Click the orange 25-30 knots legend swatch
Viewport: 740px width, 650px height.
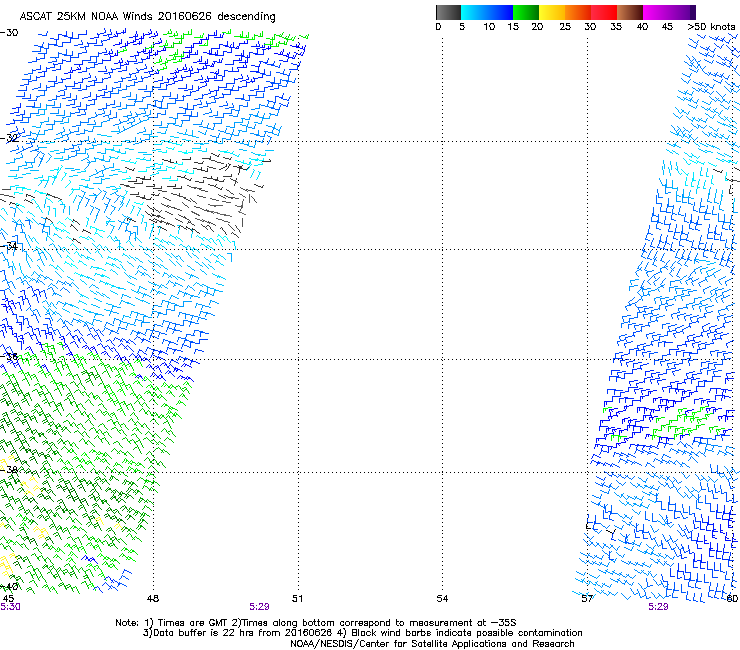coord(578,12)
